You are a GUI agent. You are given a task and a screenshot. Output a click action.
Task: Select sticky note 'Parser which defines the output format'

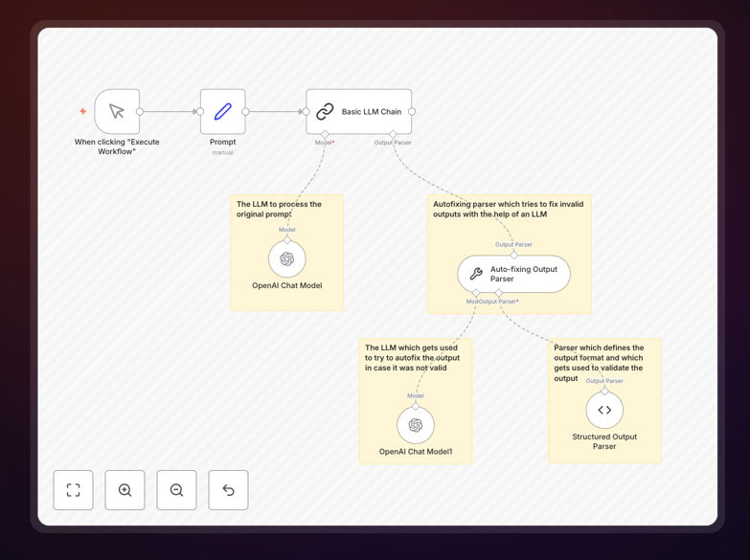click(604, 401)
